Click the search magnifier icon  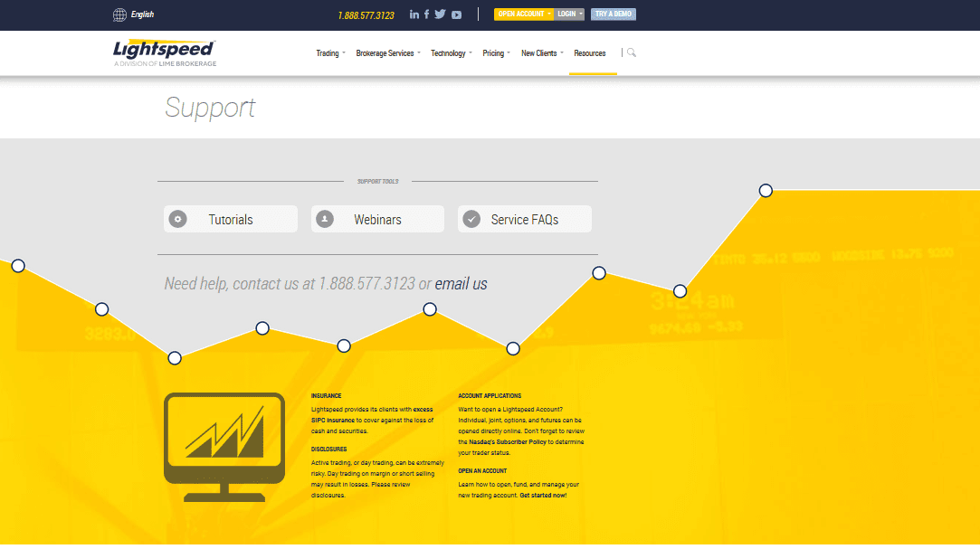click(632, 52)
